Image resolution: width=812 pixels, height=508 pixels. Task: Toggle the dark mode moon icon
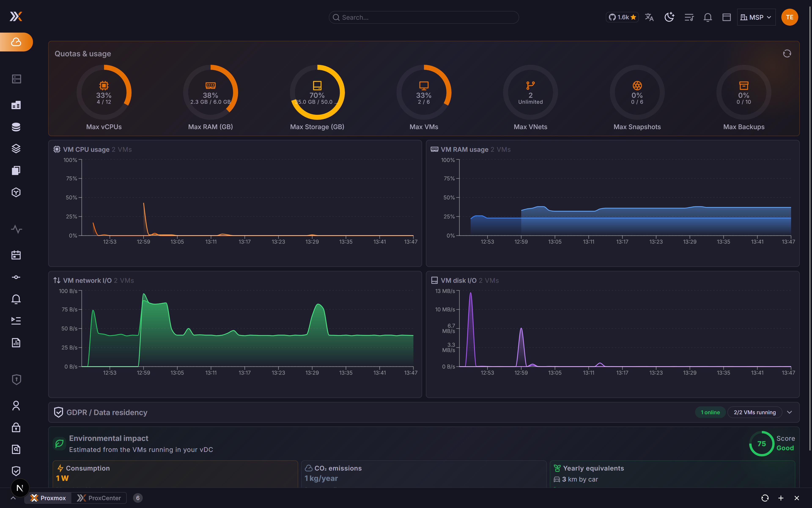(x=669, y=17)
